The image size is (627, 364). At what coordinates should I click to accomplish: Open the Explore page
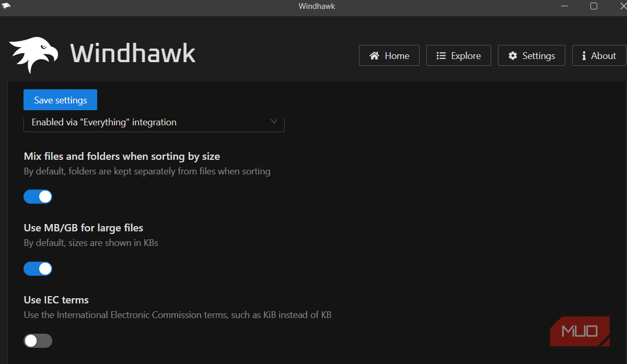tap(459, 55)
